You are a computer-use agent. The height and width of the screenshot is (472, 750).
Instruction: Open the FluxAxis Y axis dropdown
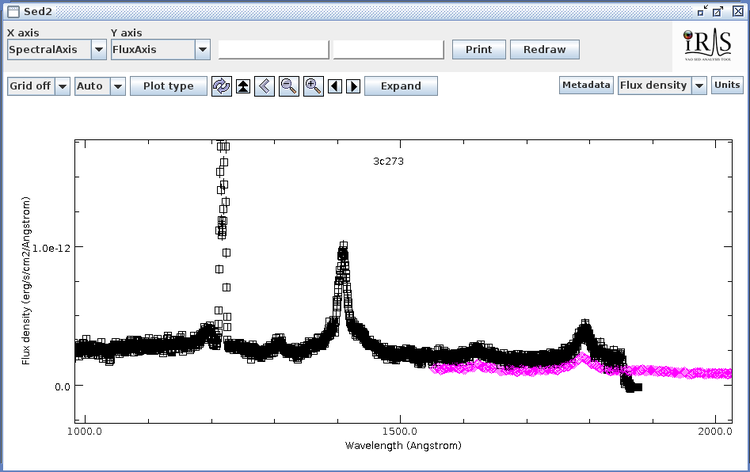[x=203, y=50]
